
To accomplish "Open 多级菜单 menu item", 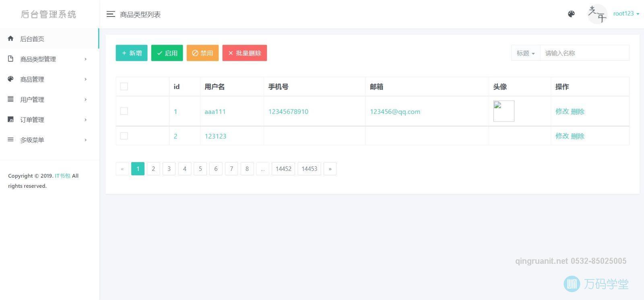I will click(x=50, y=140).
